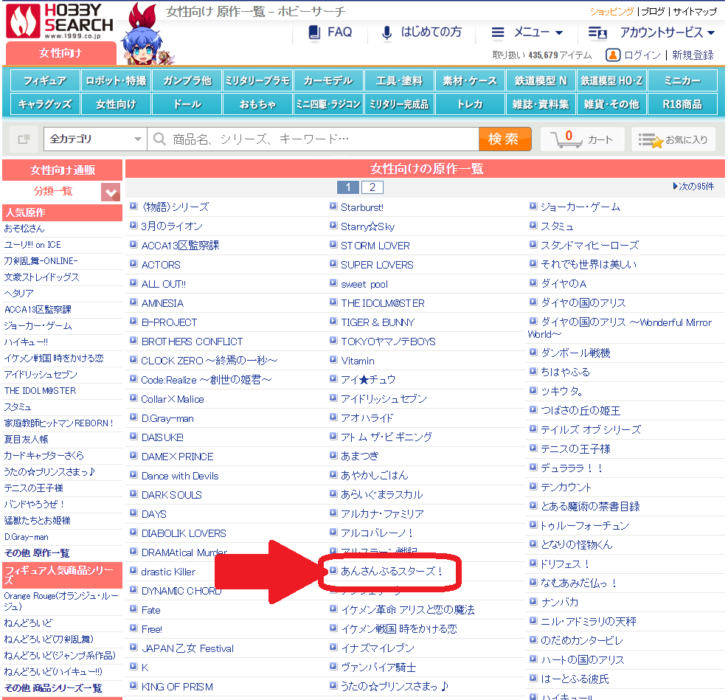Go to page 2 of the list
This screenshot has width=728, height=700.
[x=372, y=187]
